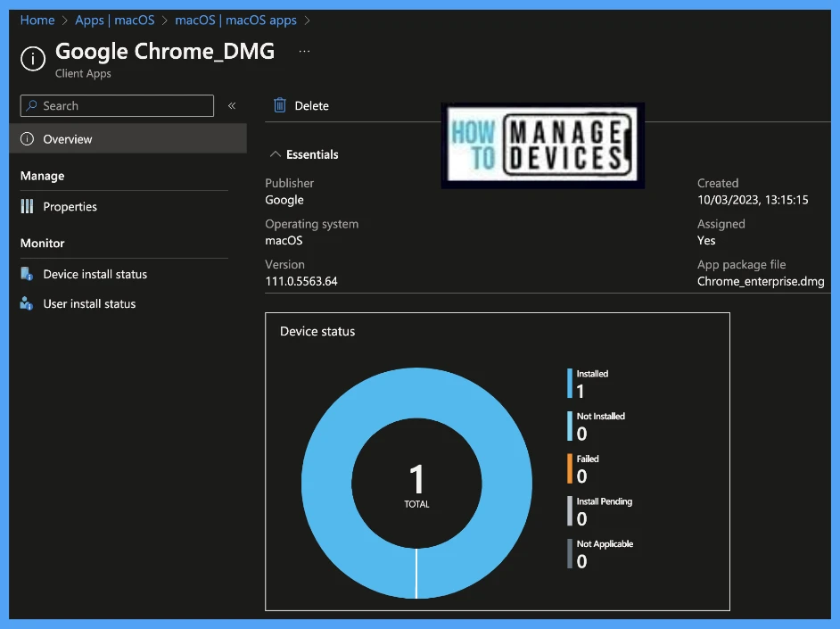The height and width of the screenshot is (629, 840).
Task: Click the Properties bars icon
Action: click(x=27, y=206)
